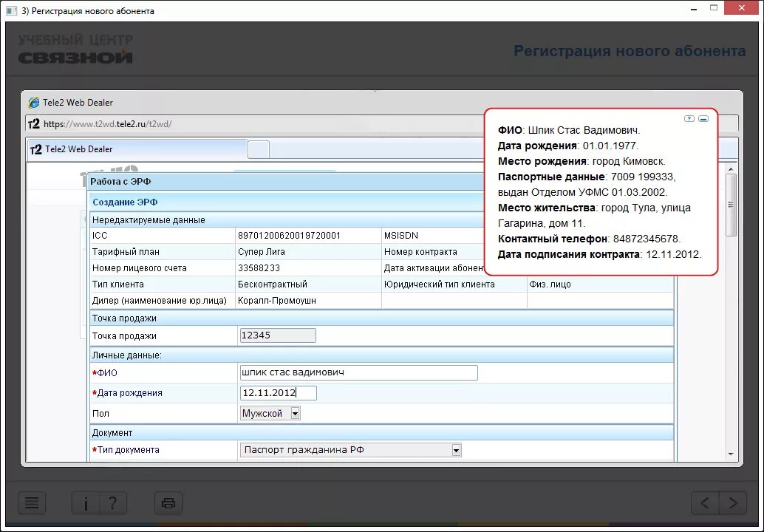764x532 pixels.
Task: Click the Точка продажи field with 12345
Action: (x=278, y=335)
